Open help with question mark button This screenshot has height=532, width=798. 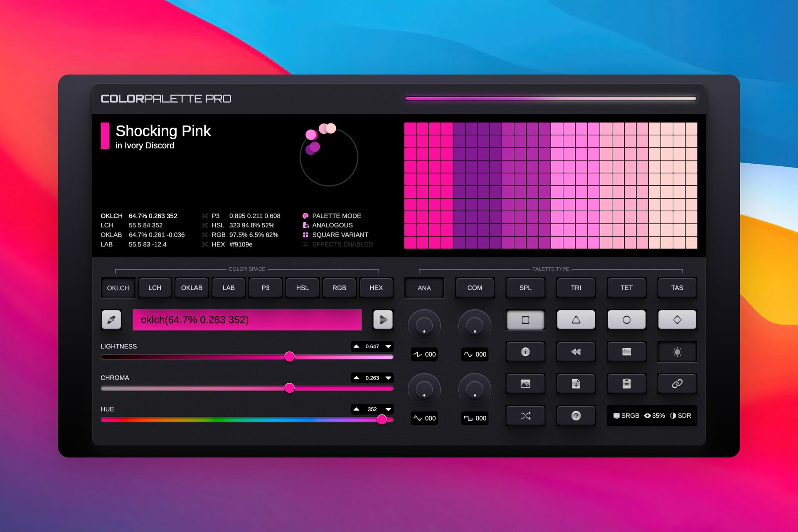[576, 416]
